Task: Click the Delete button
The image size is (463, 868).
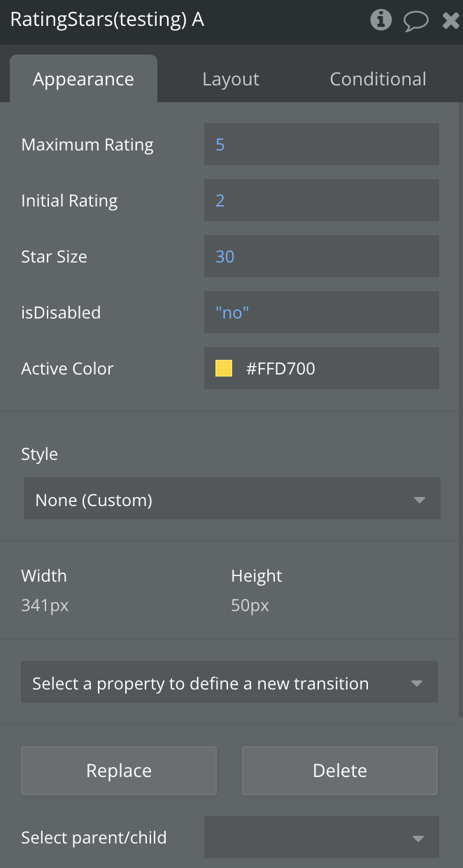Action: pos(340,771)
